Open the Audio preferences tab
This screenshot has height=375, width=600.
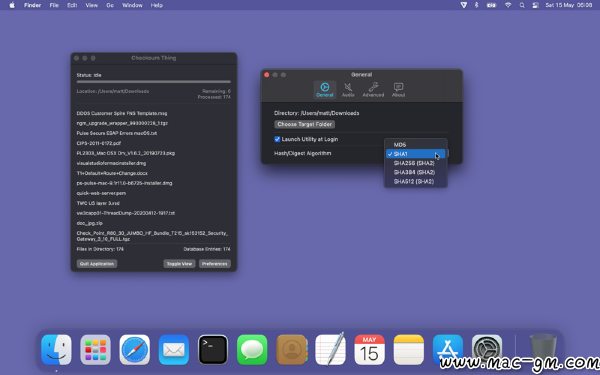point(348,90)
